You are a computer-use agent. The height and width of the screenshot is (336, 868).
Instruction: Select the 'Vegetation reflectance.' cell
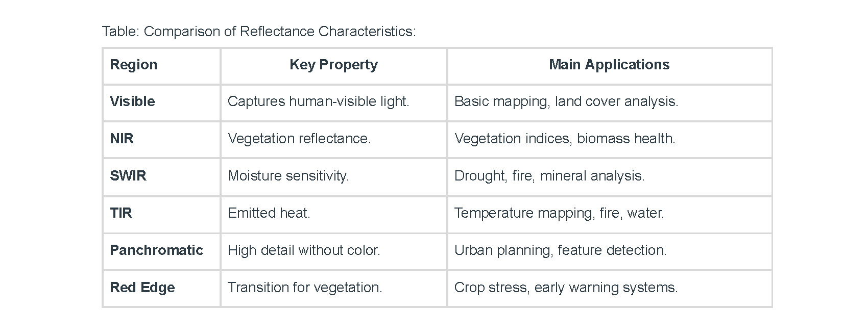click(x=299, y=139)
